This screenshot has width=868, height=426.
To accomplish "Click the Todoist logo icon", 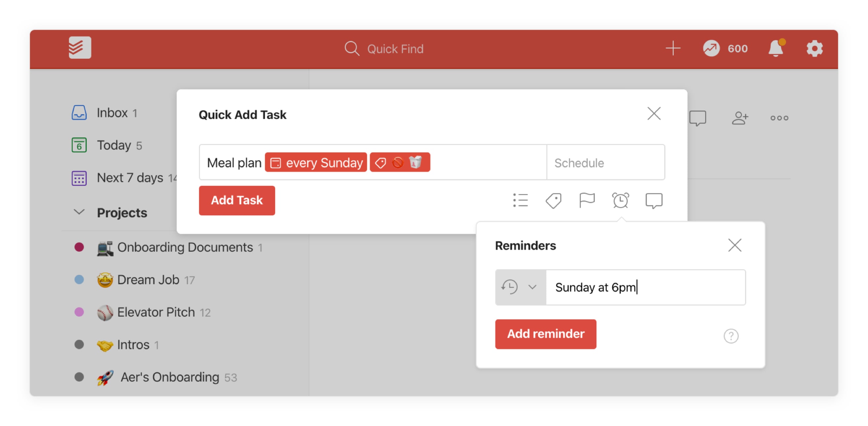I will click(x=80, y=48).
